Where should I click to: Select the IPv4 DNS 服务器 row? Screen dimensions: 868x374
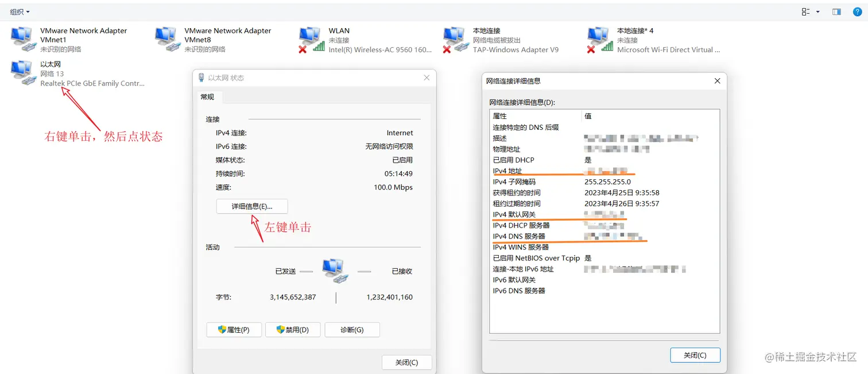pos(604,236)
